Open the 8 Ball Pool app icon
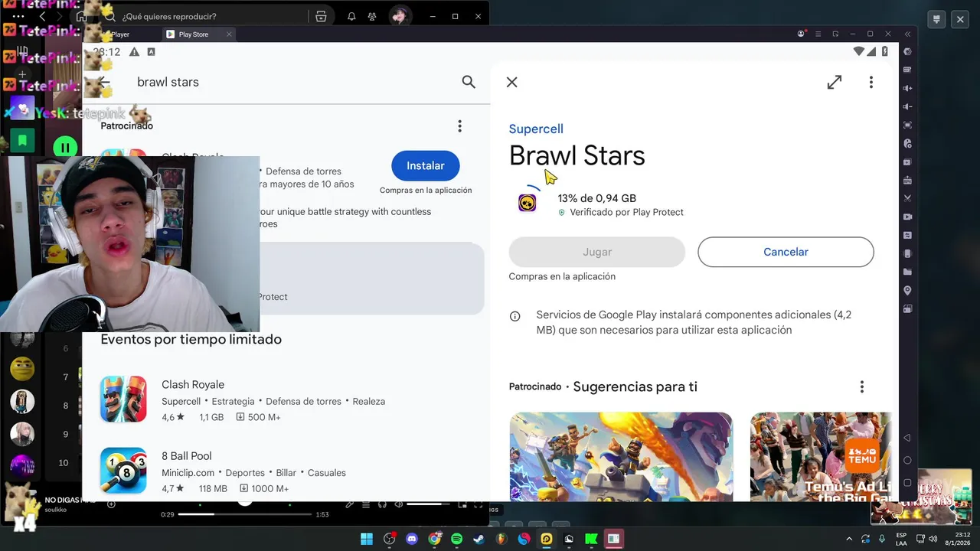 point(123,471)
